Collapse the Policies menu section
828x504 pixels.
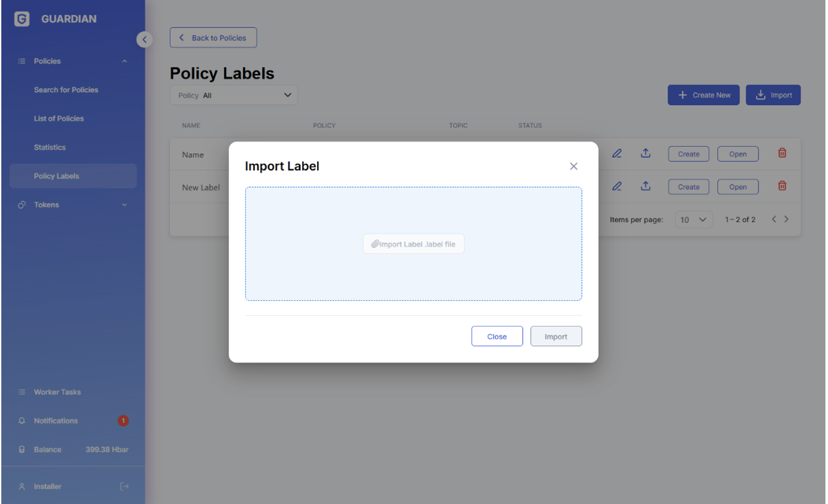124,62
